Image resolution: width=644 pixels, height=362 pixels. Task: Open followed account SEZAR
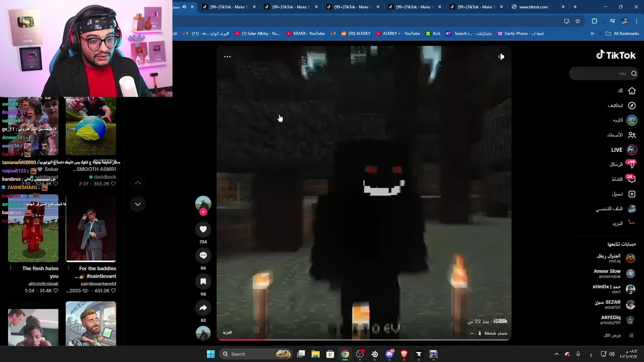click(x=615, y=305)
